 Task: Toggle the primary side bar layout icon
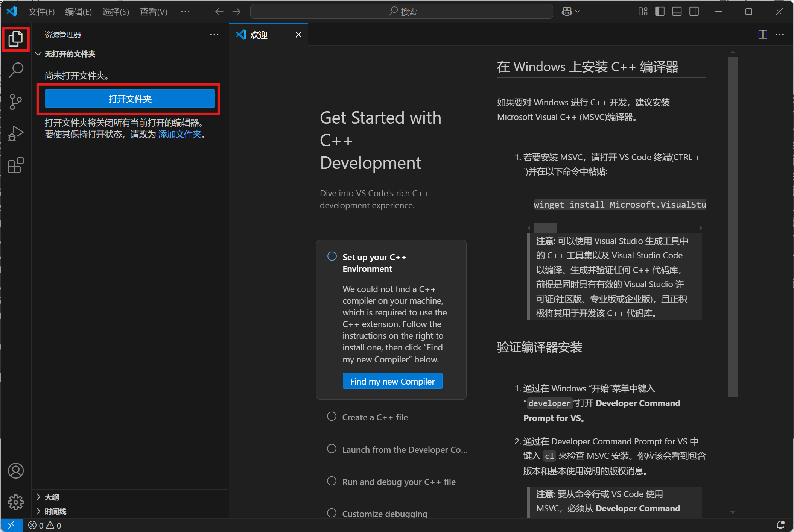[660, 12]
